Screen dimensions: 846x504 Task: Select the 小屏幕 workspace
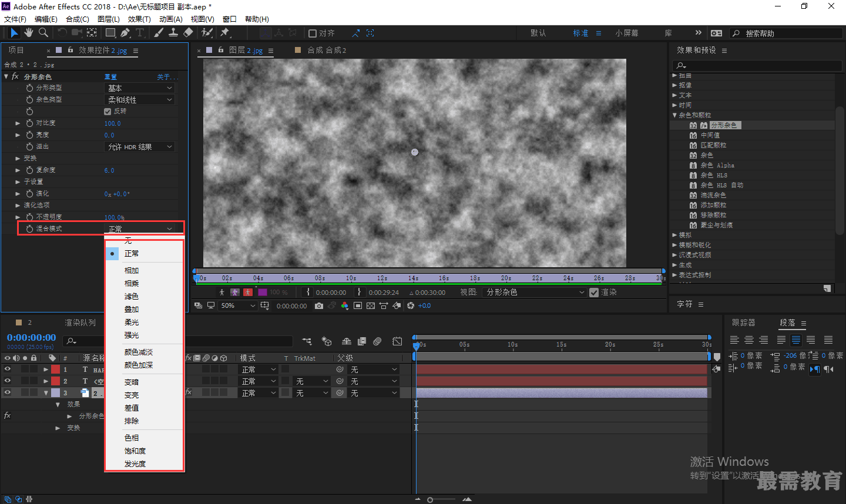(x=627, y=33)
